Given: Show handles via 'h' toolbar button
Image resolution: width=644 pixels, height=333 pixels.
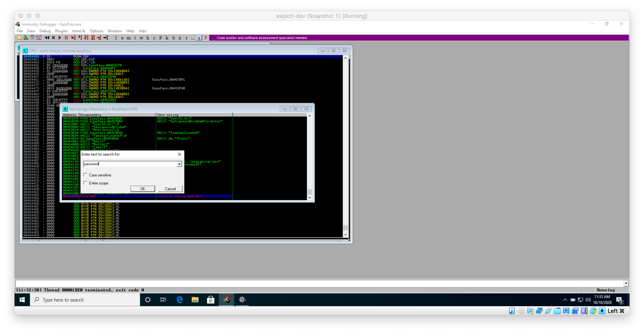Looking at the screenshot, I should [x=148, y=38].
